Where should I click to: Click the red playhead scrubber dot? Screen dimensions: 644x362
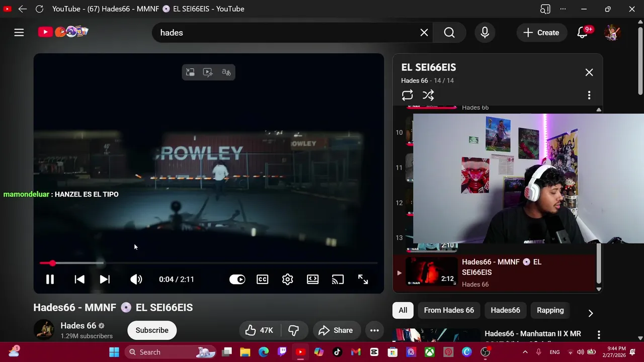(52, 263)
